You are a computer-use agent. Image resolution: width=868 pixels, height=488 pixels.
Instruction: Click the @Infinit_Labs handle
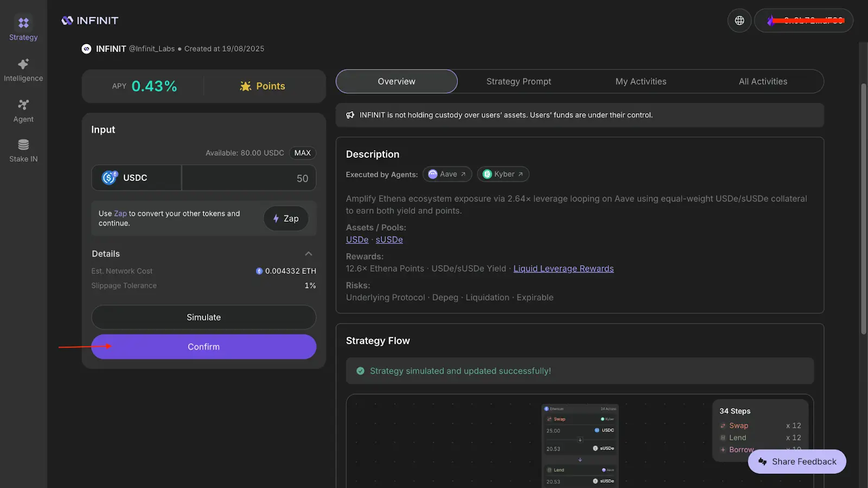pos(152,49)
